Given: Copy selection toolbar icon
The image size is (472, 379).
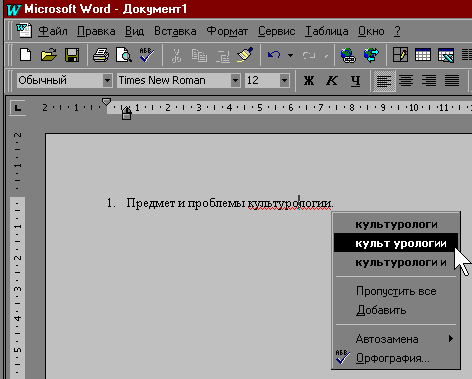Looking at the screenshot, I should pos(199,55).
